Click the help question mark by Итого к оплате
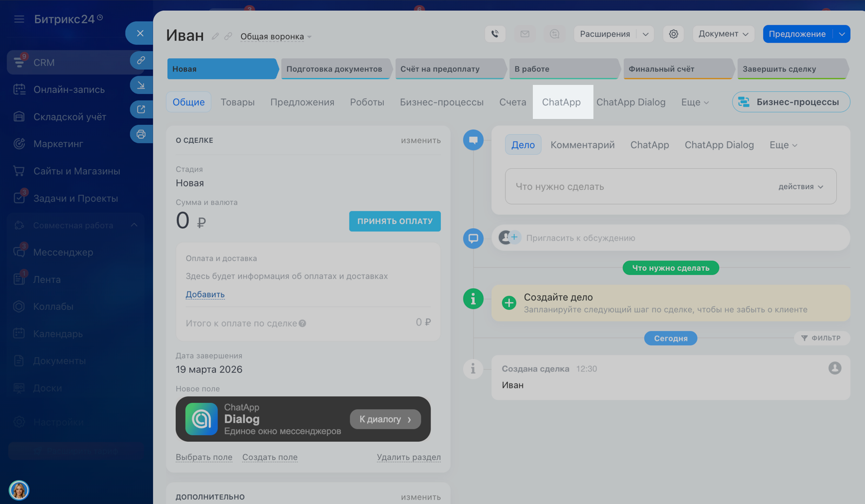Viewport: 865px width, 504px height. pyautogui.click(x=302, y=323)
